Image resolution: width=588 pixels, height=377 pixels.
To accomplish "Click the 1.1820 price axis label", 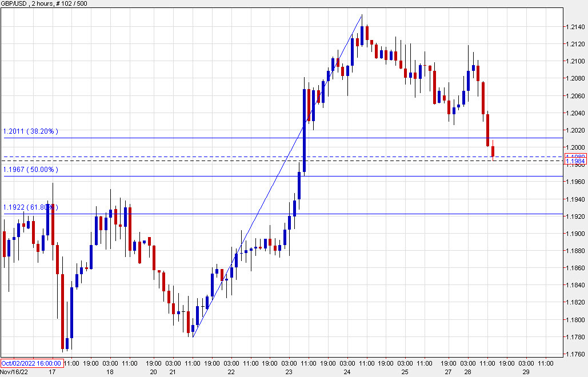I will click(x=575, y=302).
